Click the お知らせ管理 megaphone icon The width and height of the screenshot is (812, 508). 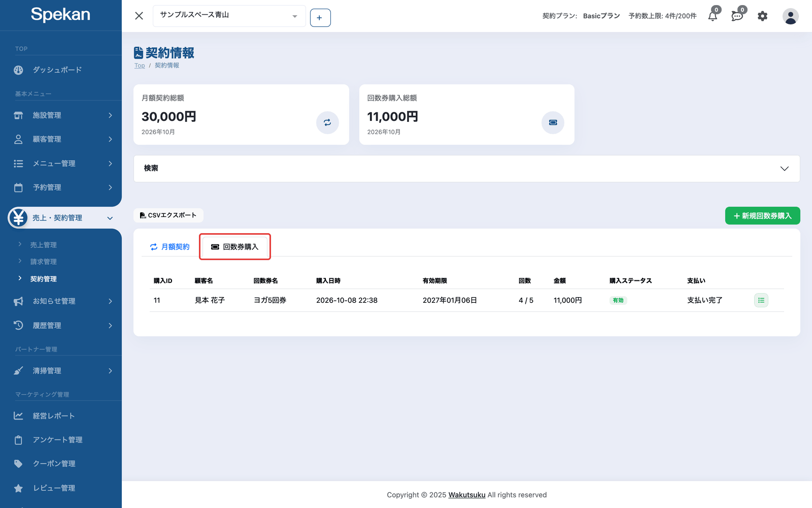point(18,301)
